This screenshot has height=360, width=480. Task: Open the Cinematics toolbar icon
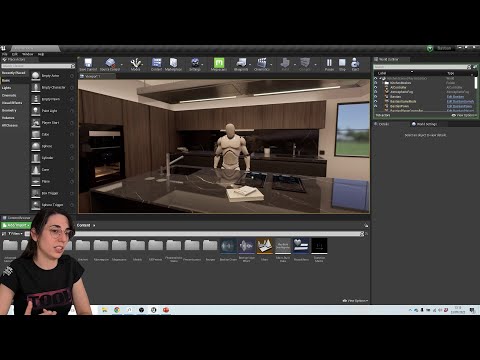(262, 64)
